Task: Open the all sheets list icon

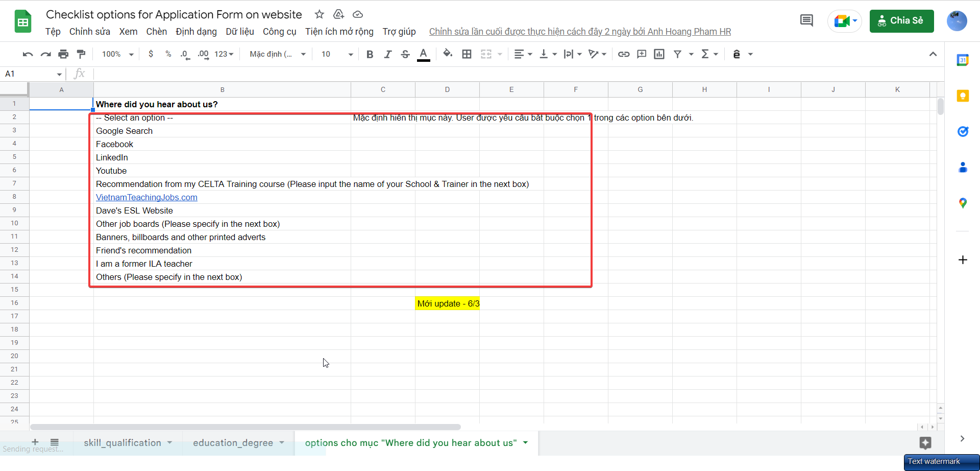Action: click(55, 442)
